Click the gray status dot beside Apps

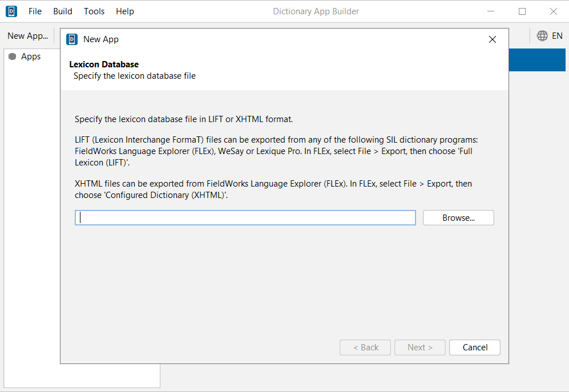click(x=12, y=56)
